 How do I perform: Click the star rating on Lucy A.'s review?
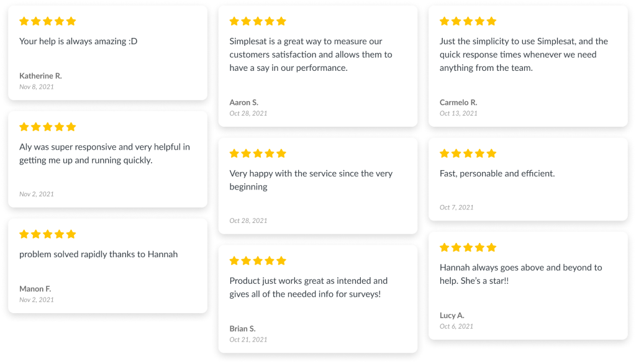tap(468, 248)
